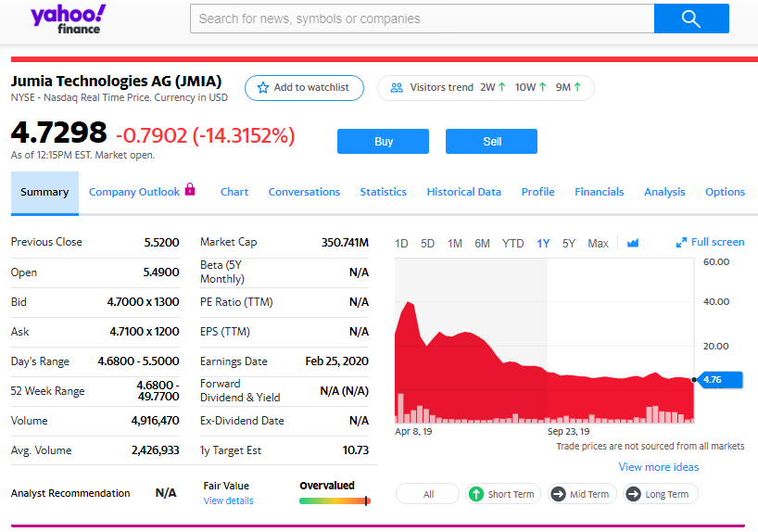Click the Visitors trend people icon
This screenshot has width=758, height=532.
(x=397, y=87)
